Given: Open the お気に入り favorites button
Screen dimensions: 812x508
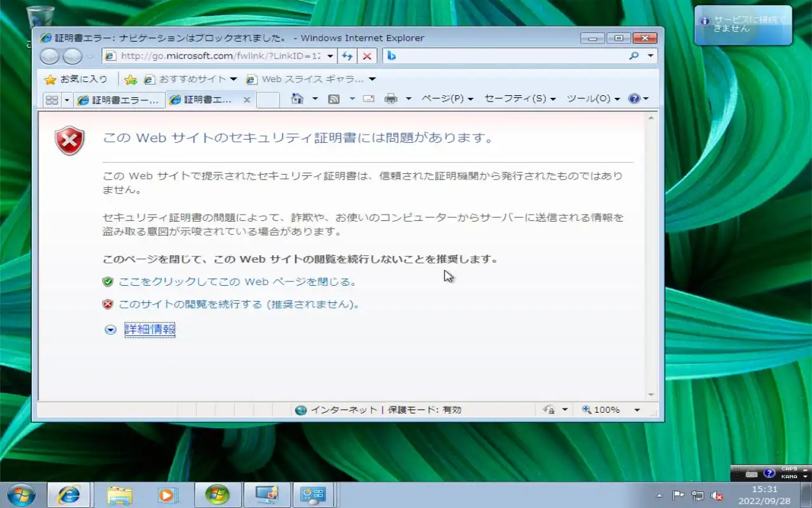Looking at the screenshot, I should click(x=76, y=79).
